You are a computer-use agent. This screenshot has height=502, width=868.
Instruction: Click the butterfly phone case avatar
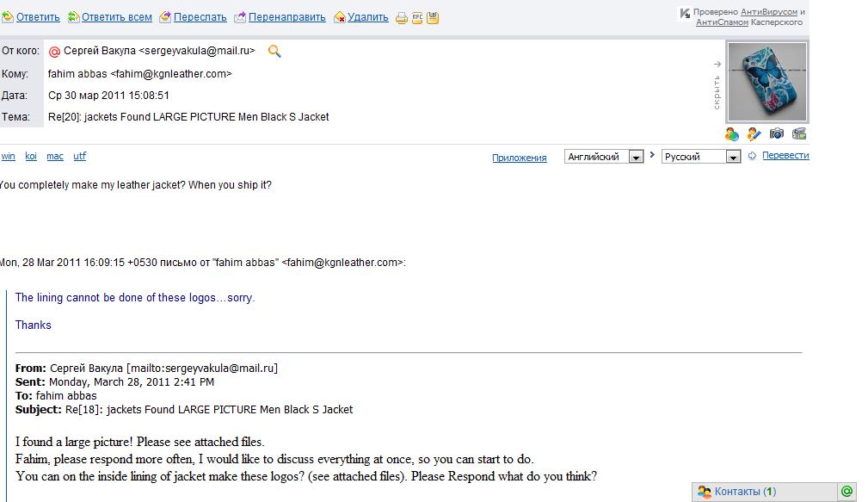pyautogui.click(x=767, y=82)
